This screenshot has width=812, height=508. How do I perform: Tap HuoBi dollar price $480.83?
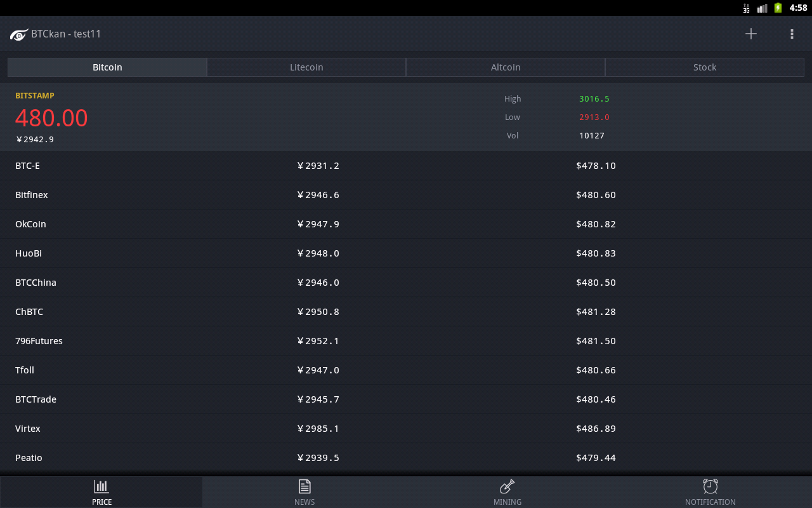pos(596,253)
